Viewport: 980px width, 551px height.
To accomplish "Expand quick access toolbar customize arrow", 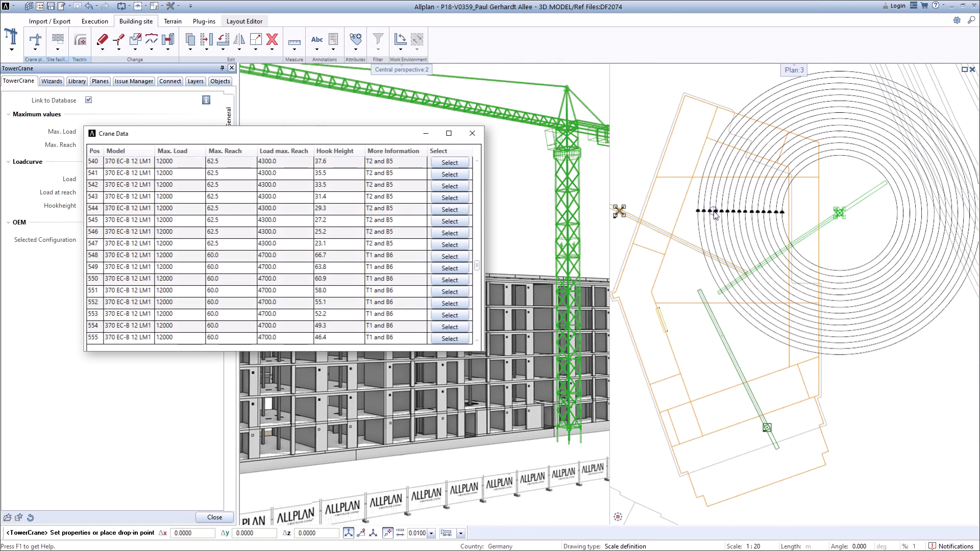I will (190, 6).
